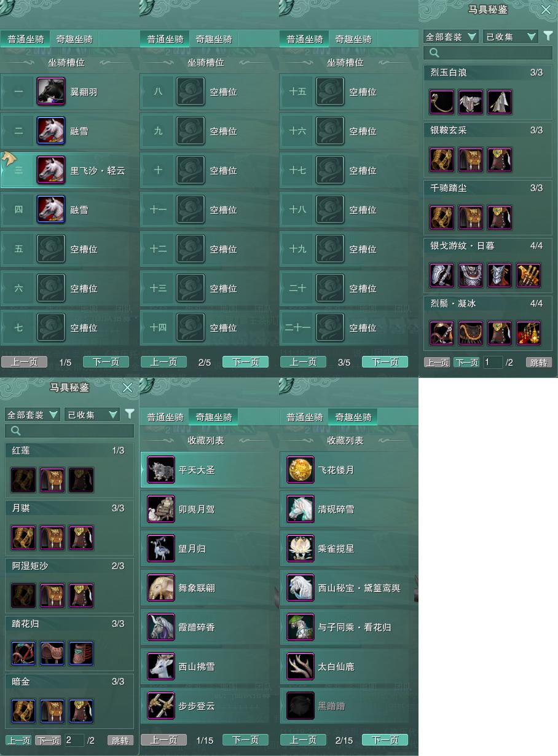
Task: Click search field above 红莲 set
Action: pyautogui.click(x=69, y=431)
